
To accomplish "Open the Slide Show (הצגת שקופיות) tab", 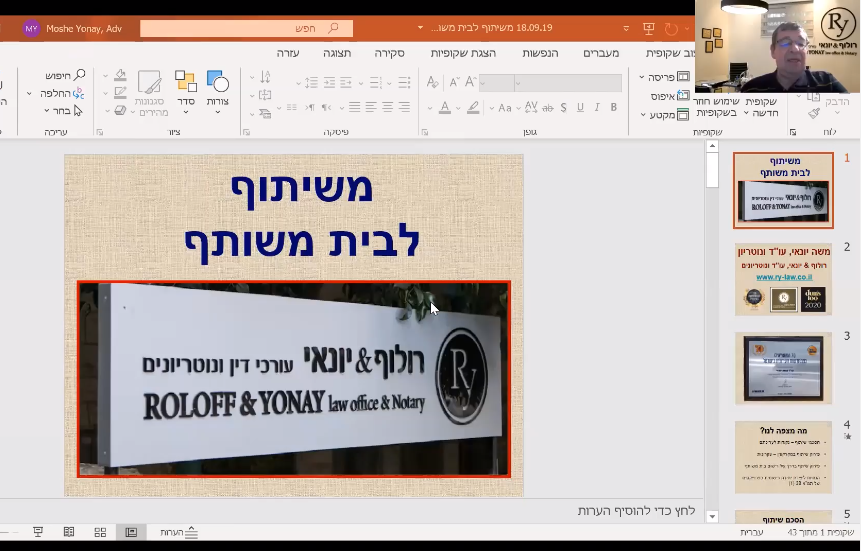I will (463, 53).
